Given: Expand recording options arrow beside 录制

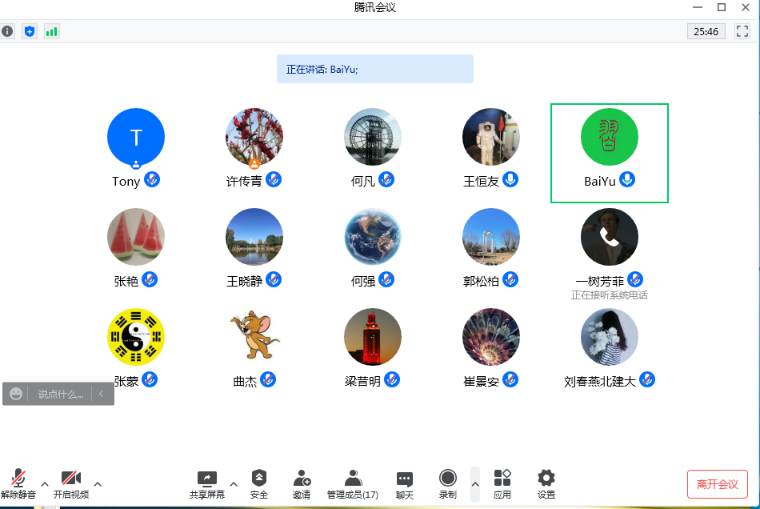Looking at the screenshot, I should coord(475,484).
